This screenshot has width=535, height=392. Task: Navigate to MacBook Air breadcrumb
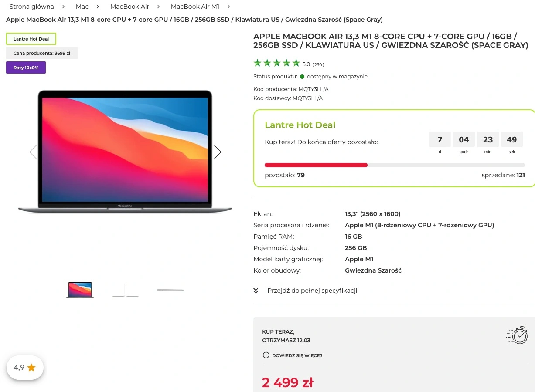(129, 7)
